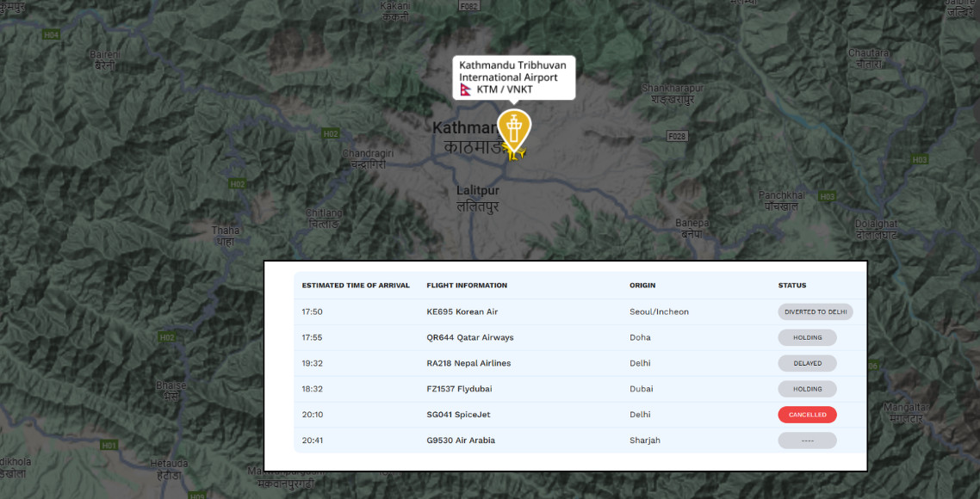The height and width of the screenshot is (499, 980).
Task: Select the red CANCELLED status badge
Action: (x=807, y=415)
